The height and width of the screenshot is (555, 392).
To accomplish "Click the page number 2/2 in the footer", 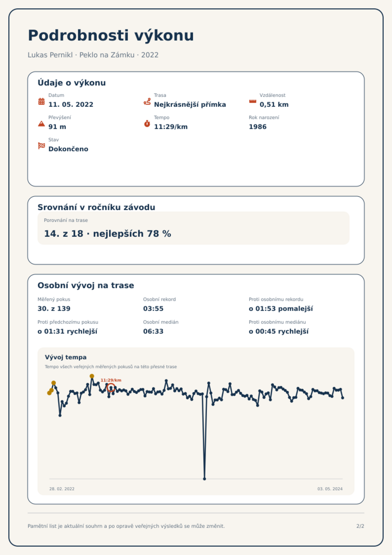I will (360, 526).
